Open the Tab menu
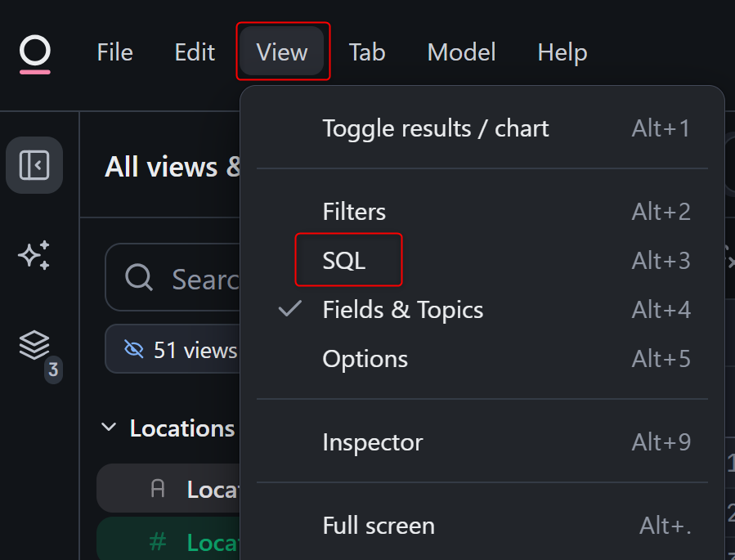 (x=367, y=52)
